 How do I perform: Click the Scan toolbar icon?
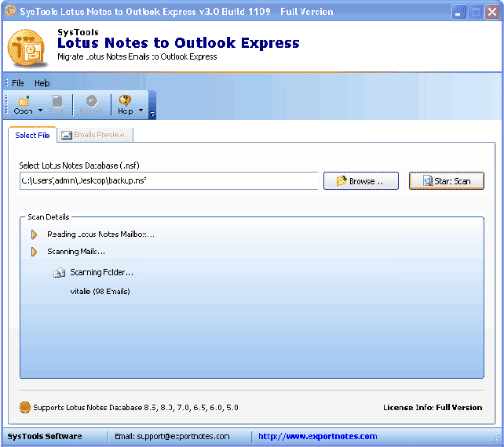pyautogui.click(x=57, y=105)
